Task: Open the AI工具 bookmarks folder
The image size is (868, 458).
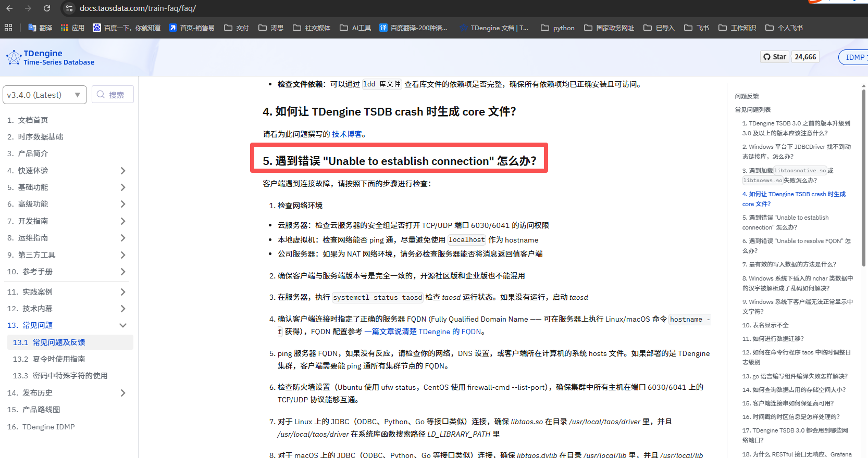Action: [355, 28]
